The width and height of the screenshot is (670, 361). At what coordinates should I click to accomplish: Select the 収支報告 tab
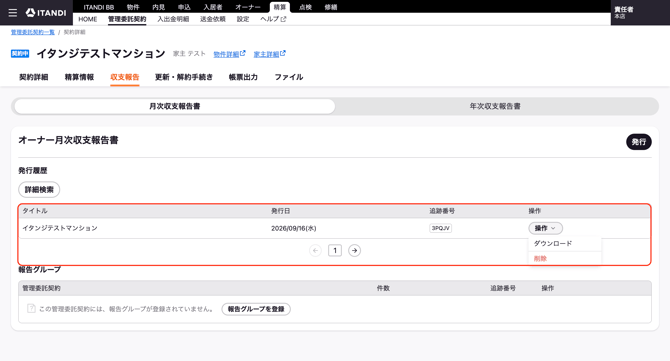tap(125, 77)
